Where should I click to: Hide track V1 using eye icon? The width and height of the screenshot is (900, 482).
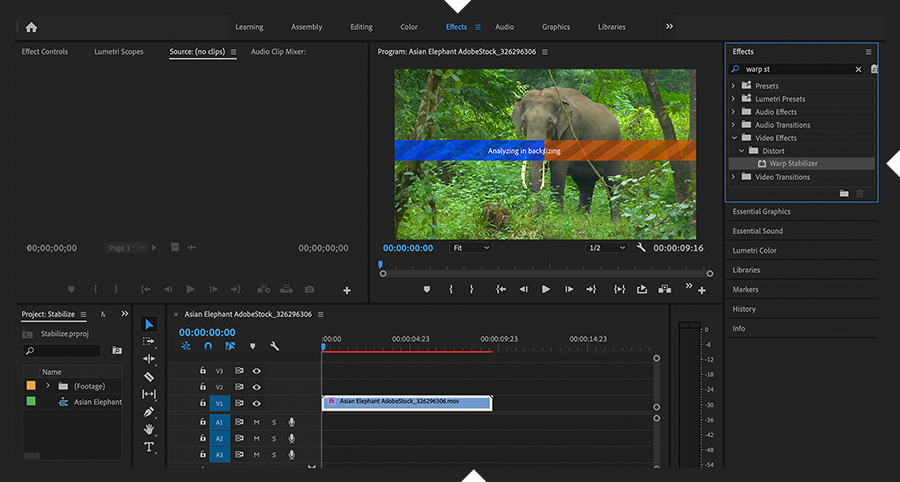coord(256,403)
